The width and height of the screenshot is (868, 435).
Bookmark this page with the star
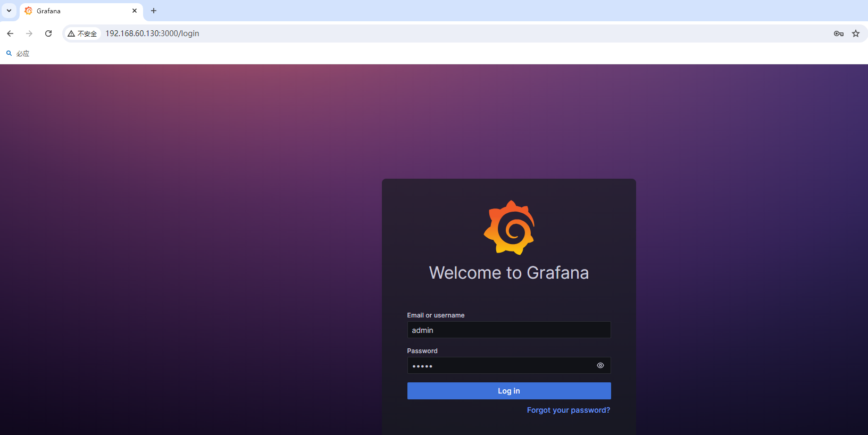pyautogui.click(x=856, y=34)
